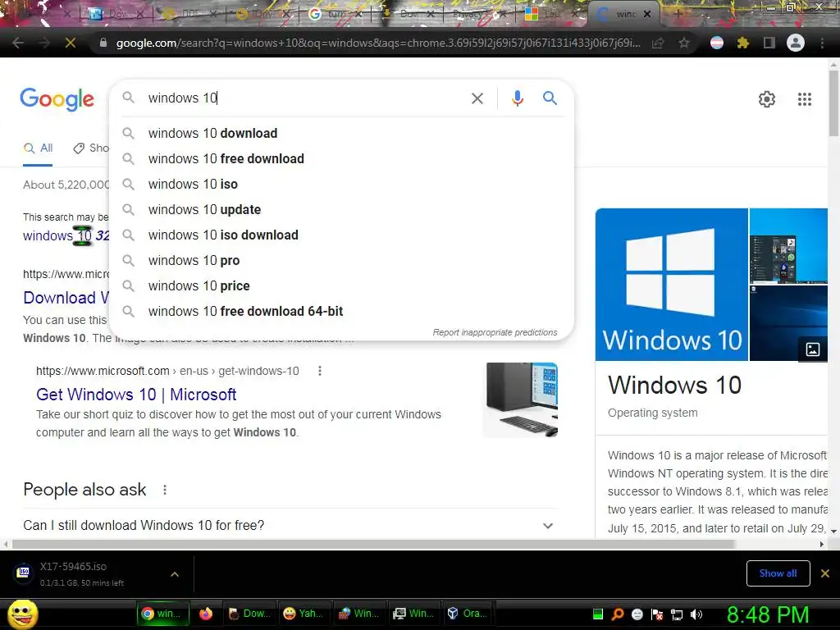Select the All search tab
The height and width of the screenshot is (630, 840).
(x=38, y=148)
